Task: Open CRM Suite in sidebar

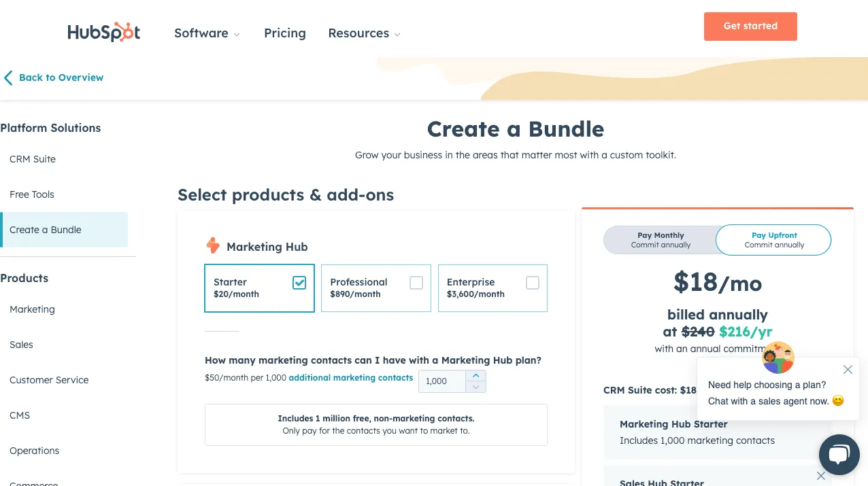Action: (33, 159)
